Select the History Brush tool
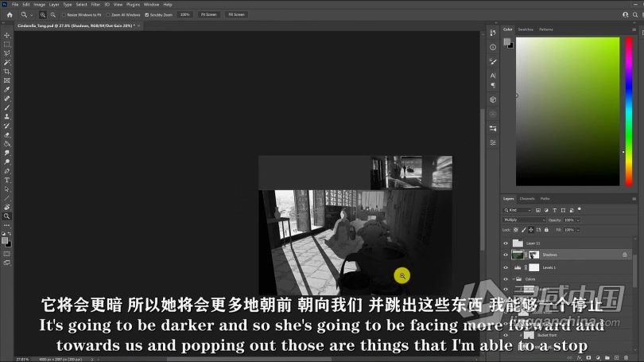The height and width of the screenshot is (362, 644). pos(7,126)
